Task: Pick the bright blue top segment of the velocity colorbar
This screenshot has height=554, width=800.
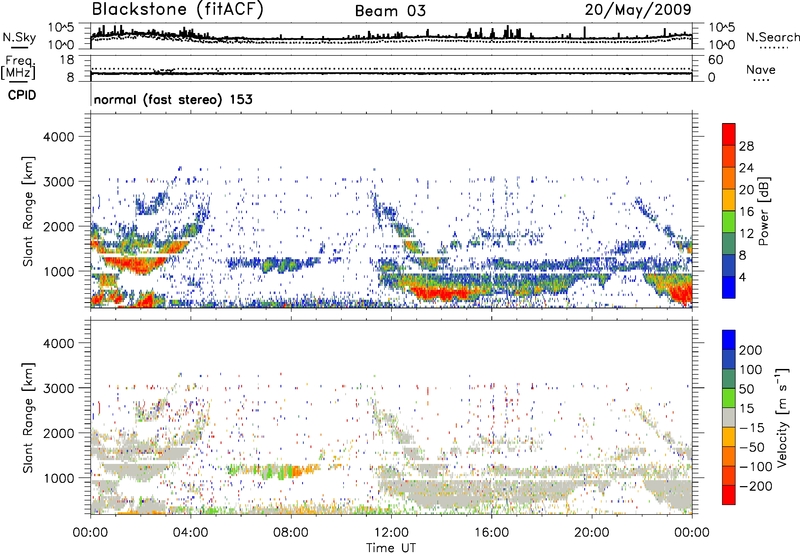Action: coord(729,340)
